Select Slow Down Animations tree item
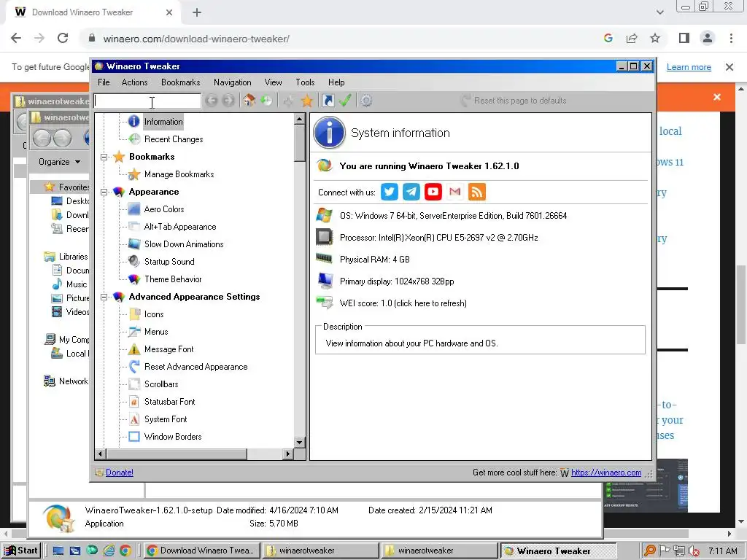 click(x=184, y=244)
